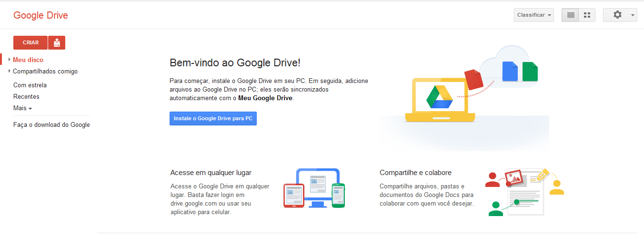This screenshot has width=644, height=238.
Task: Switch to grid view layout
Action: click(x=587, y=15)
